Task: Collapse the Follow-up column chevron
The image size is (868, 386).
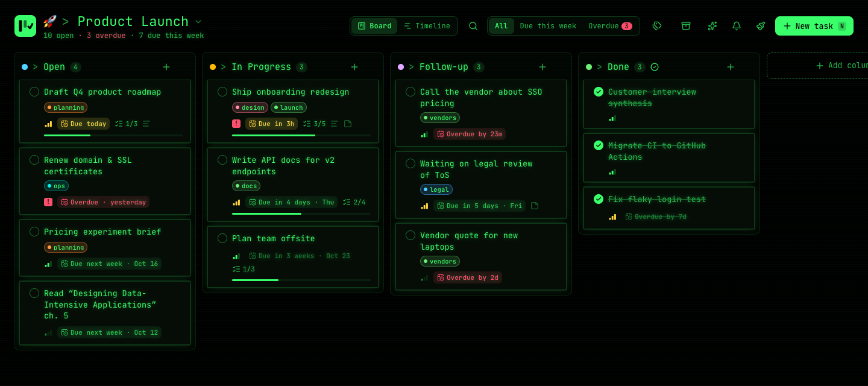Action: tap(412, 67)
